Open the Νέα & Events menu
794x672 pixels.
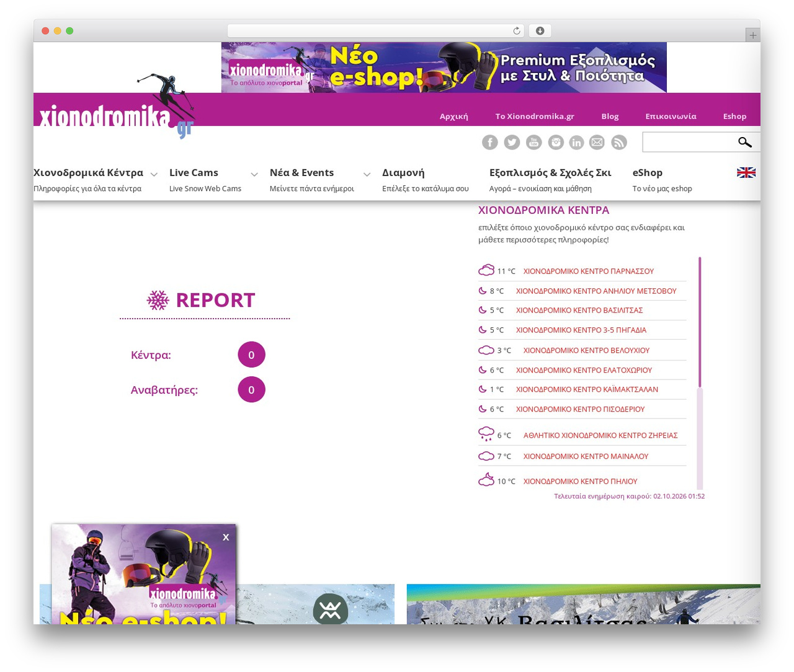click(301, 172)
